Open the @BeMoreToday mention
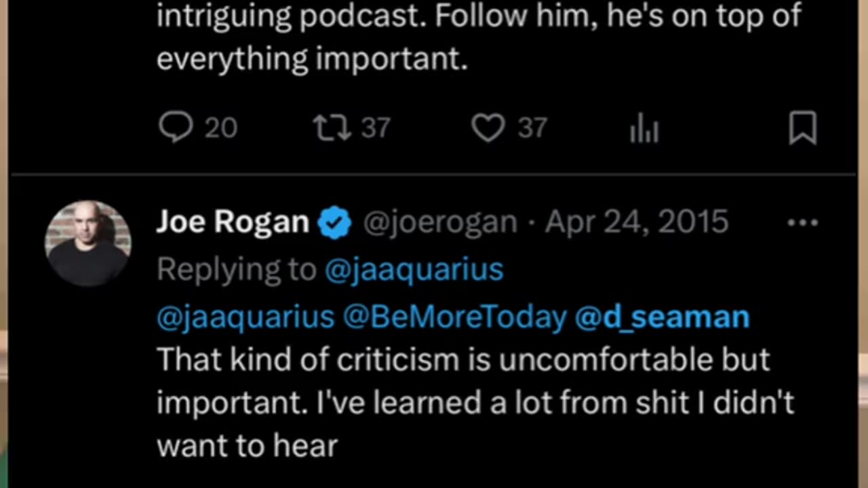 [x=454, y=317]
